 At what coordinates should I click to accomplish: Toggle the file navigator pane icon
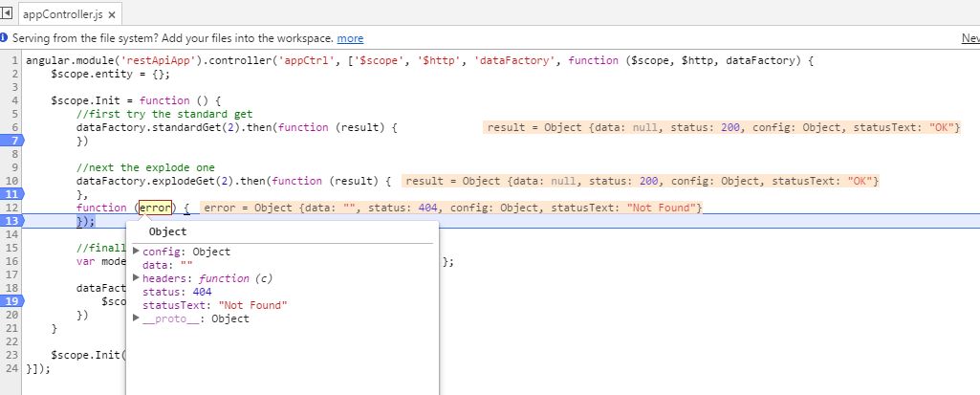[x=8, y=15]
